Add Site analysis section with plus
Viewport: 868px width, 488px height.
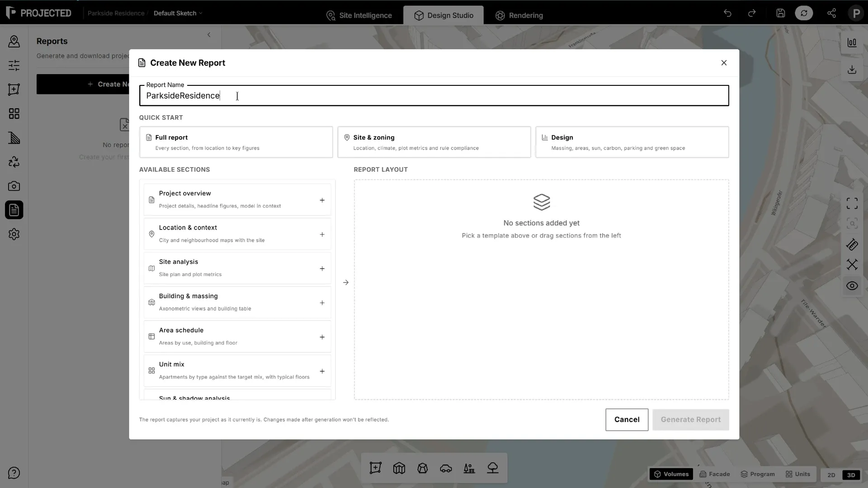(322, 269)
